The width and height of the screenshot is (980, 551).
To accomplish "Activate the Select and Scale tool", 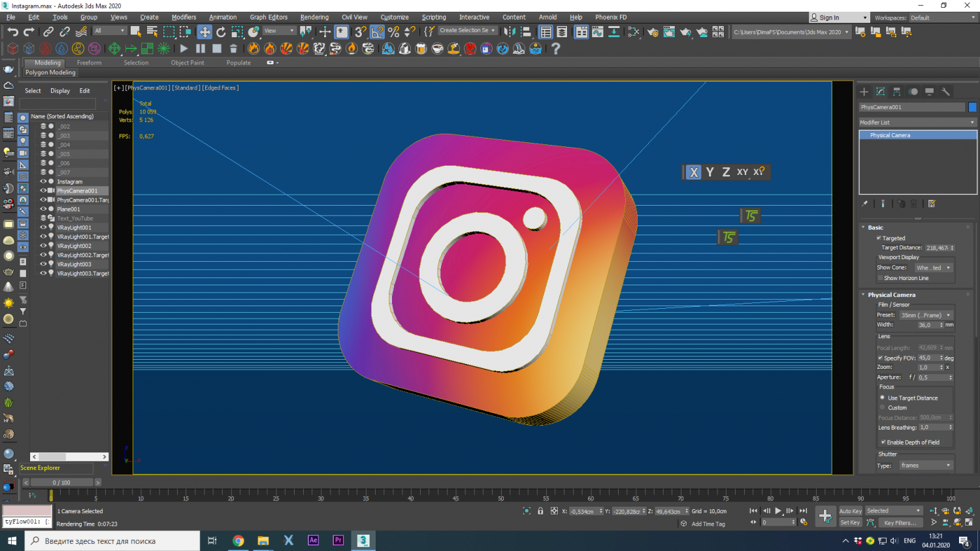I will [x=237, y=31].
